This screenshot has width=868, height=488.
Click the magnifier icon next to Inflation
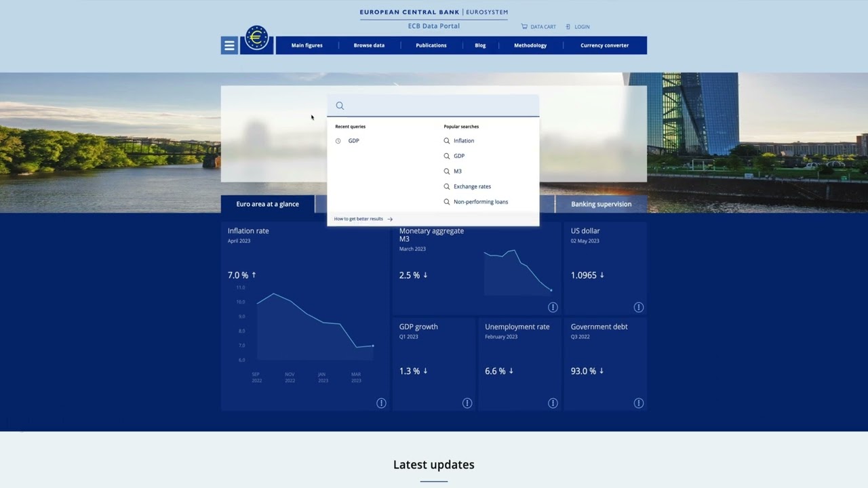pos(447,141)
